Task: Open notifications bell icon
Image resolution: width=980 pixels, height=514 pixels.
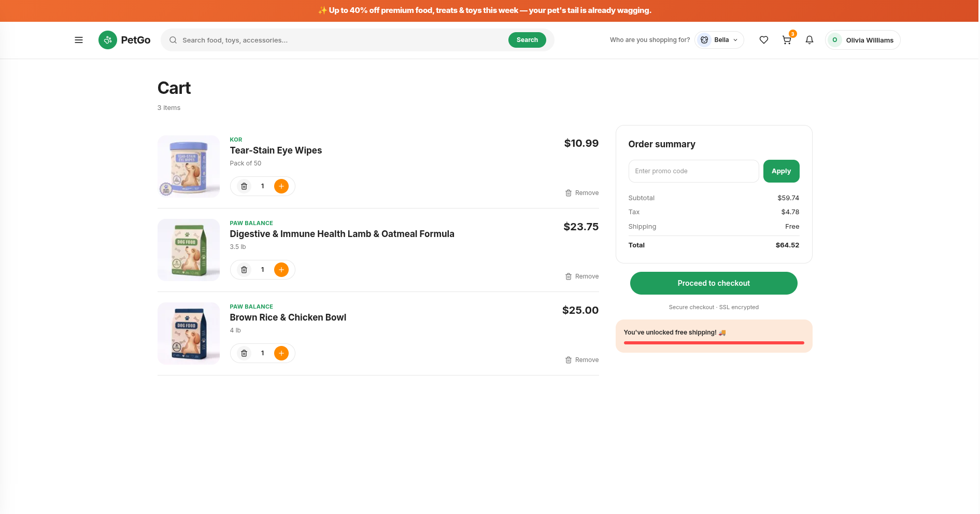Action: [x=809, y=40]
